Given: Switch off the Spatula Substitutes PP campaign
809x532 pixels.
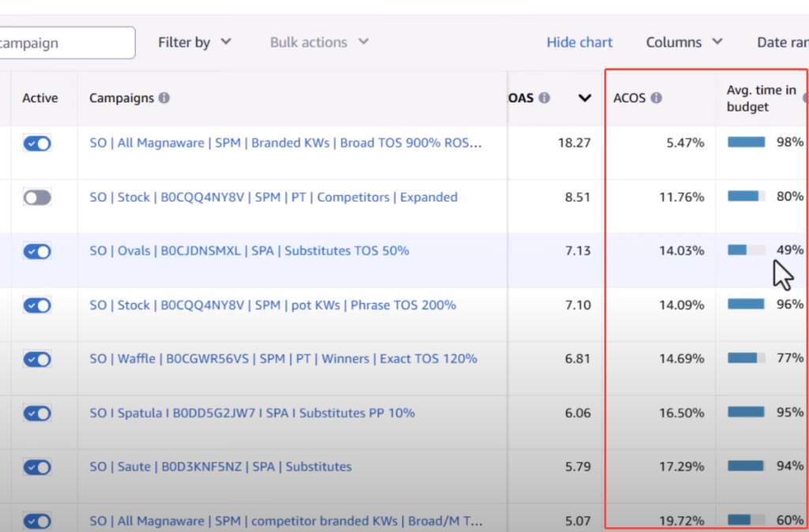Looking at the screenshot, I should (37, 414).
